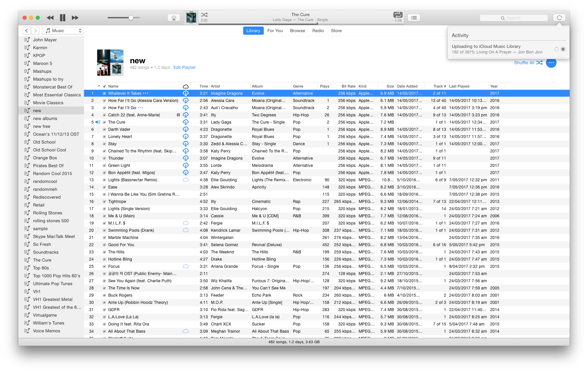Sort by the Artist column header

(x=230, y=86)
